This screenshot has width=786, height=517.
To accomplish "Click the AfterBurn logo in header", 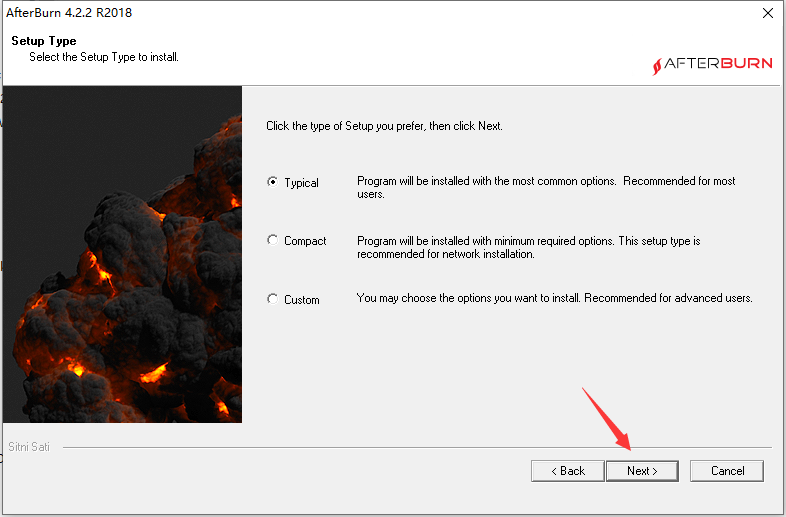I will coord(712,65).
